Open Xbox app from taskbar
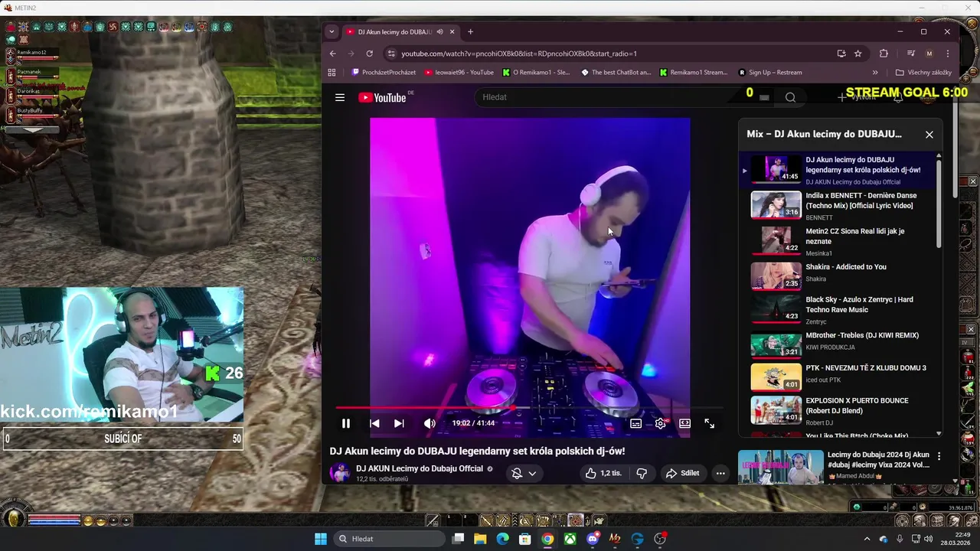980x551 pixels. [x=570, y=539]
